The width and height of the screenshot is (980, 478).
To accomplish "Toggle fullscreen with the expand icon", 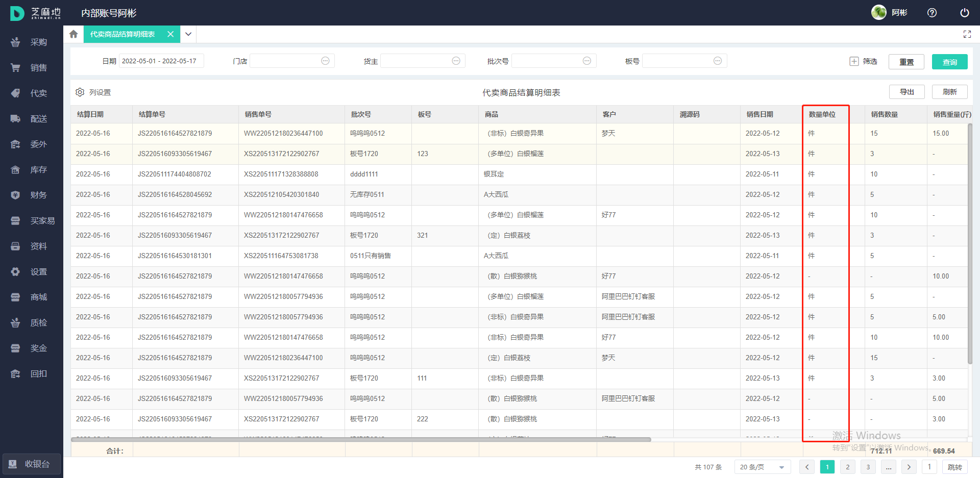I will (x=967, y=34).
